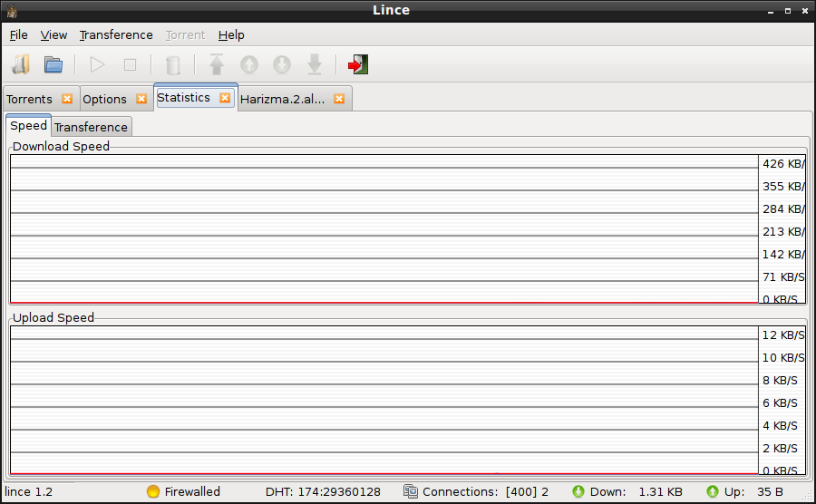This screenshot has width=816, height=504.
Task: Click the DHT: 174:29360128 status entry
Action: pos(323,491)
